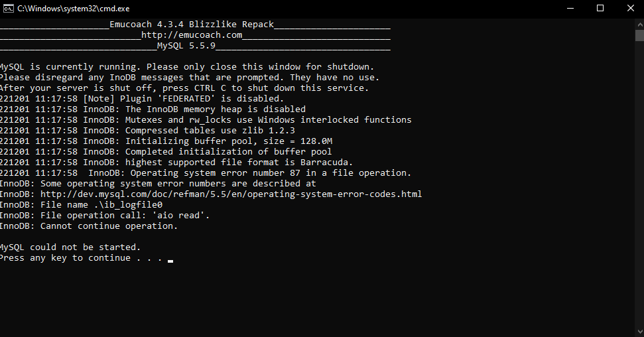Click the 'error number 87' log line

click(206, 173)
